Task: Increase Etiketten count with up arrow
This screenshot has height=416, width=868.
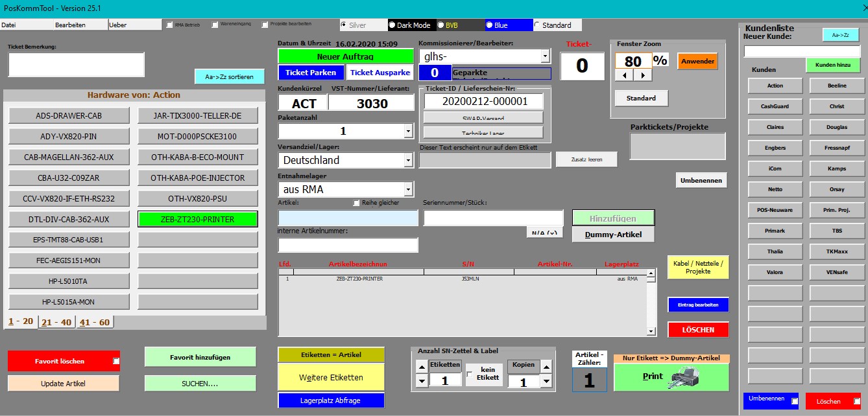Action: [x=422, y=367]
